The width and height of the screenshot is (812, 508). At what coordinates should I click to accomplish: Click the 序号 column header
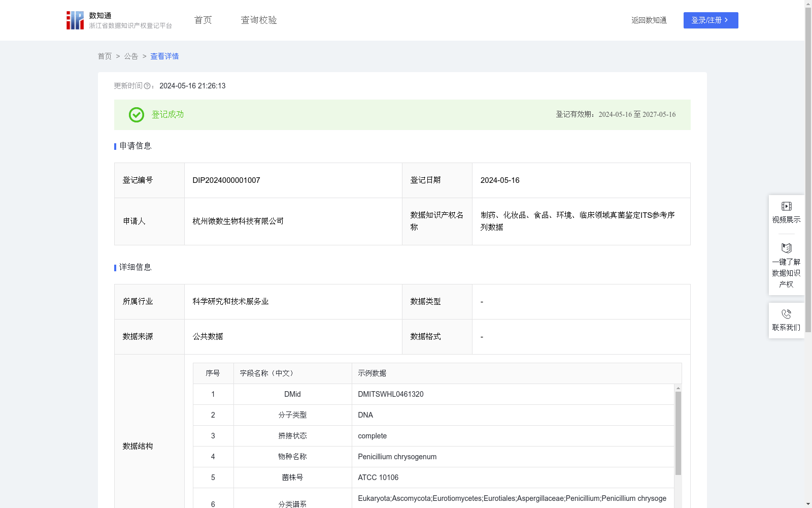coord(213,373)
